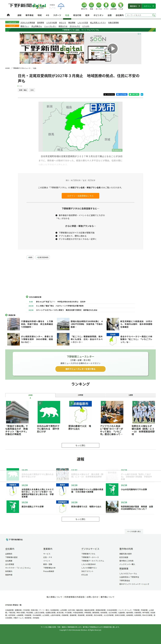Open related article 国福大塩谷病院が200床未満に
The height and width of the screenshot is (644, 161).
pyautogui.click(x=87, y=324)
